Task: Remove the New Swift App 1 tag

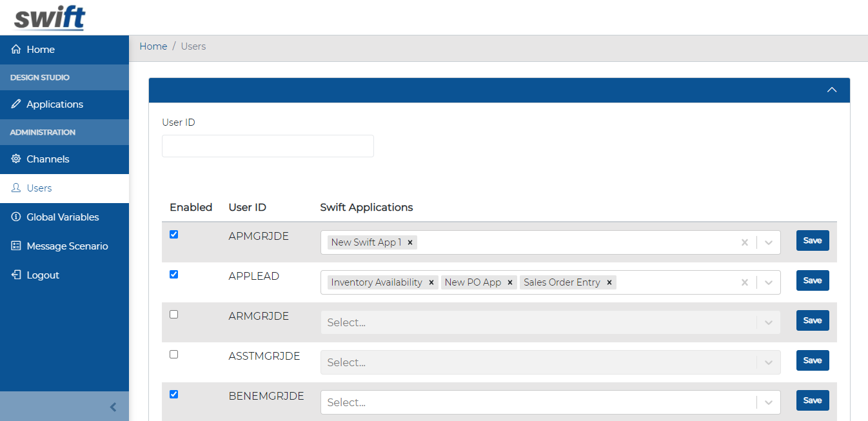Action: coord(410,242)
